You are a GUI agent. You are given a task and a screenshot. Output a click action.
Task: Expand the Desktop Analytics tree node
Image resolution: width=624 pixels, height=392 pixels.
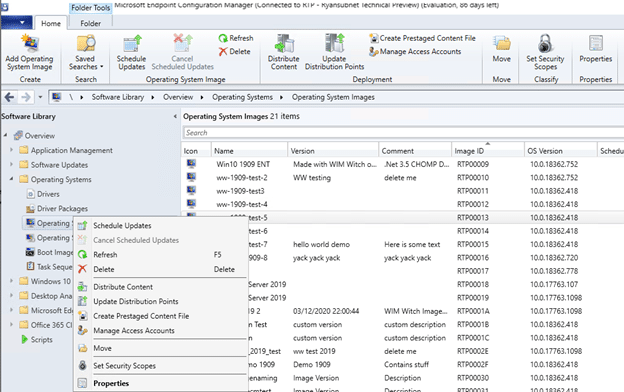point(12,296)
